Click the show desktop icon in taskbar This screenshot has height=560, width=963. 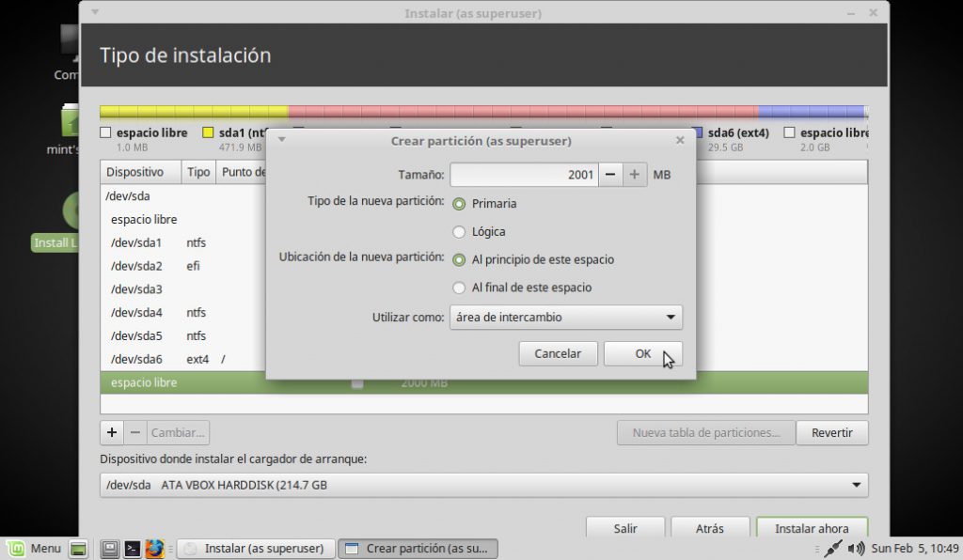pyautogui.click(x=79, y=549)
